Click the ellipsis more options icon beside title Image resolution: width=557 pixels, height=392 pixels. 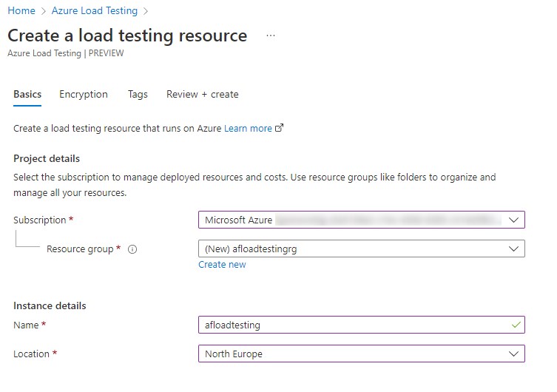[x=271, y=36]
